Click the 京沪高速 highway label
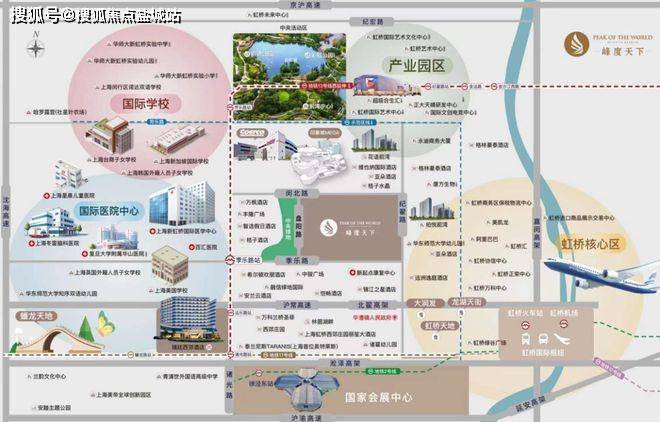The width and height of the screenshot is (660, 422). point(305,5)
